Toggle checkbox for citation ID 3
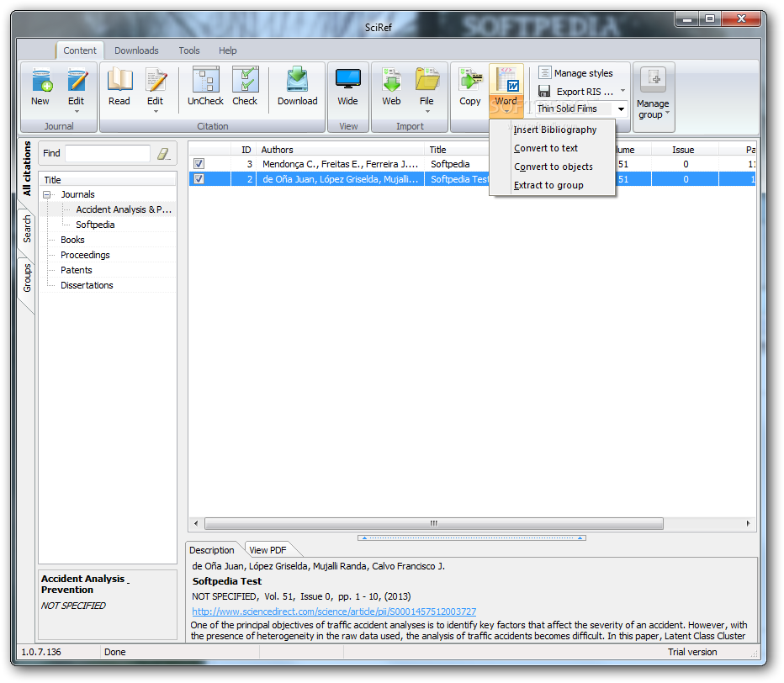This screenshot has width=784, height=683. point(199,163)
